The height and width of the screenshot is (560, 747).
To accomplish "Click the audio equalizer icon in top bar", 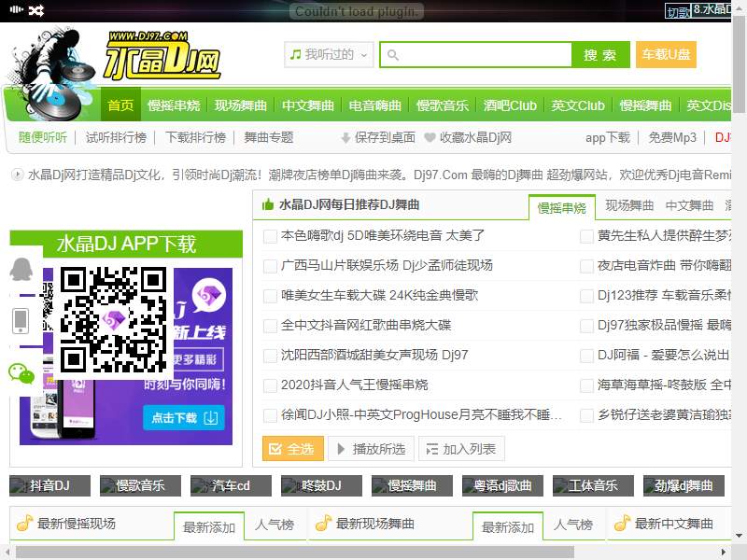I will coord(16,9).
